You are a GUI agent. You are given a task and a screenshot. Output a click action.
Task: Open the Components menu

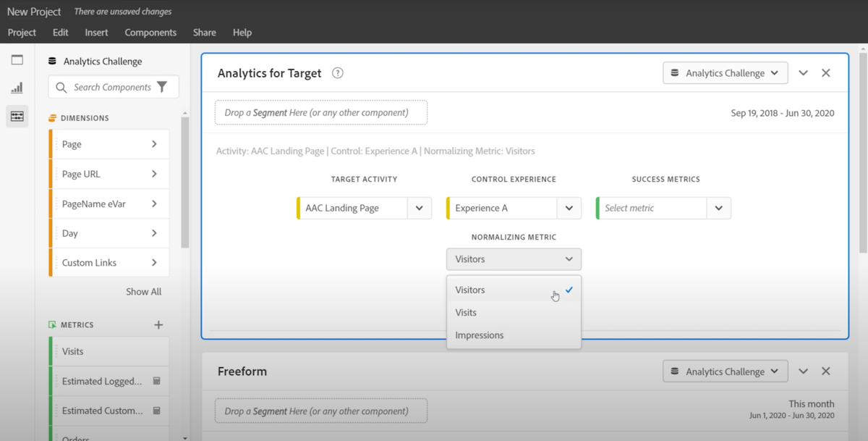point(150,33)
